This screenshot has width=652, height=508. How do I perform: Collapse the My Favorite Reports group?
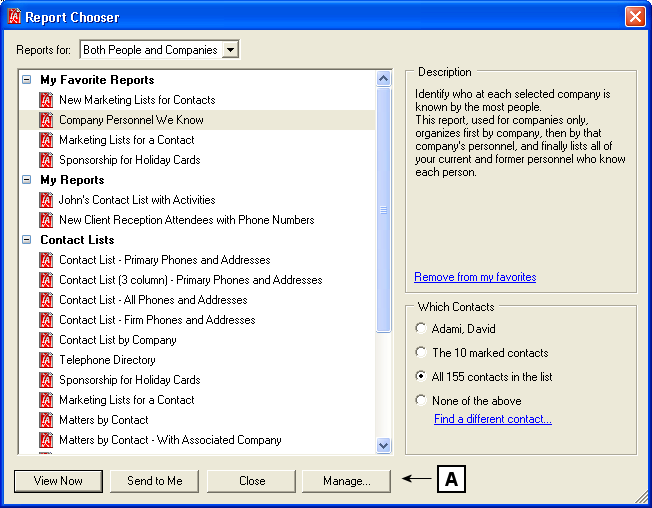pos(27,79)
